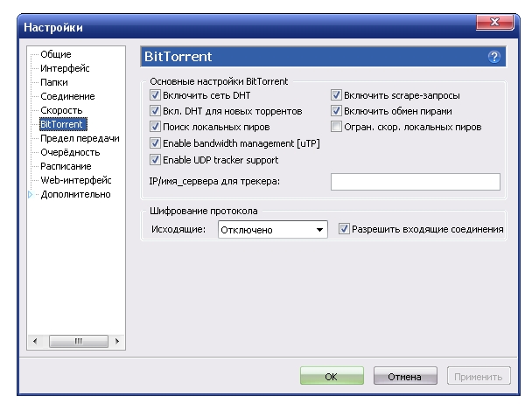
Task: Click the Отмена button
Action: [x=405, y=376]
